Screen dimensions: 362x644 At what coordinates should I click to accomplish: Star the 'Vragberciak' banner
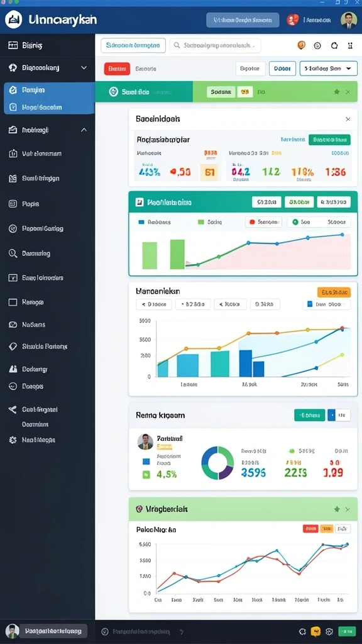(337, 509)
